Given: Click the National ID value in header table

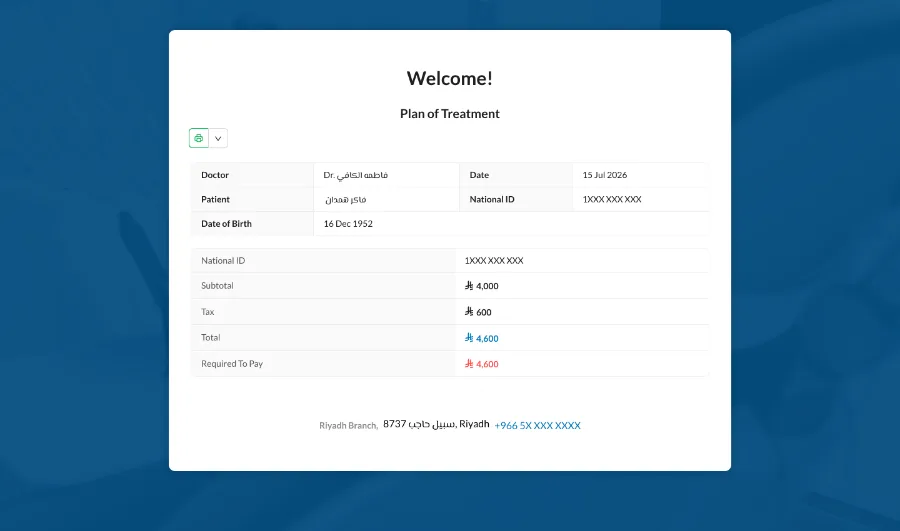Looking at the screenshot, I should coord(612,199).
